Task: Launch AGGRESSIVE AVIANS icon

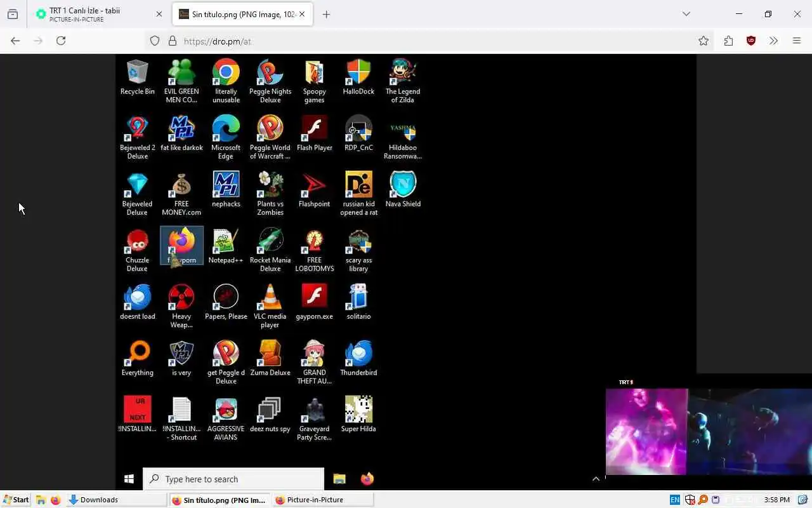Action: [226, 418]
